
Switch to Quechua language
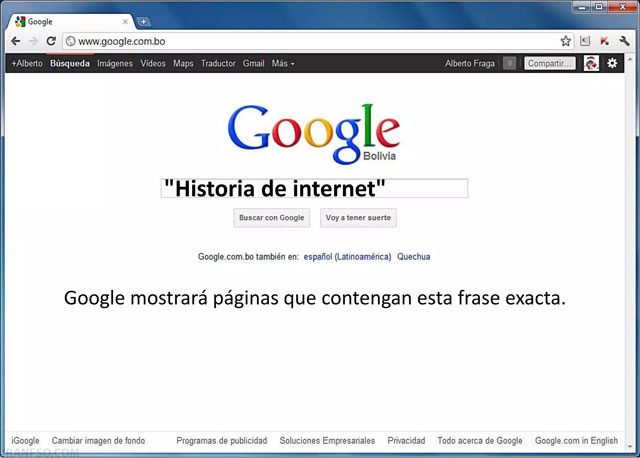(x=413, y=257)
